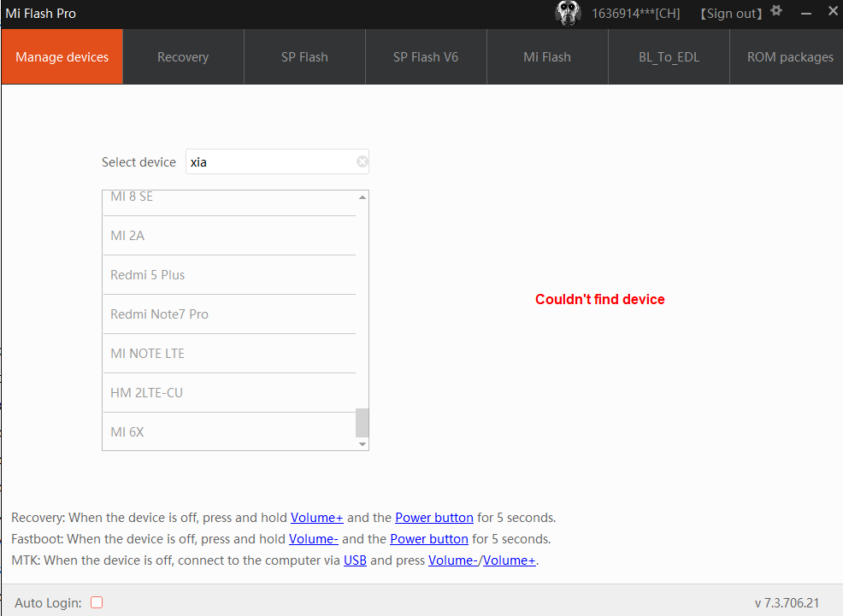Click the device list scroll-down arrow
843x616 pixels.
(363, 444)
